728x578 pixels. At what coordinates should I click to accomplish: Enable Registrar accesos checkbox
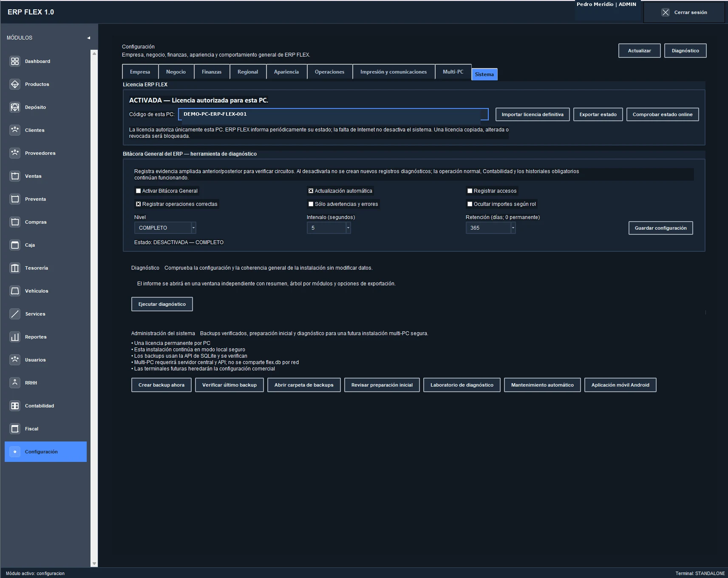[470, 191]
